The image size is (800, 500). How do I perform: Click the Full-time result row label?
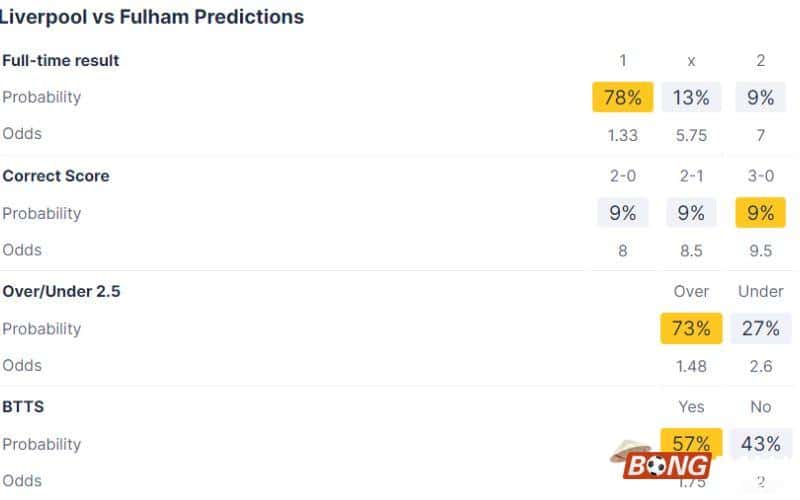(x=61, y=60)
